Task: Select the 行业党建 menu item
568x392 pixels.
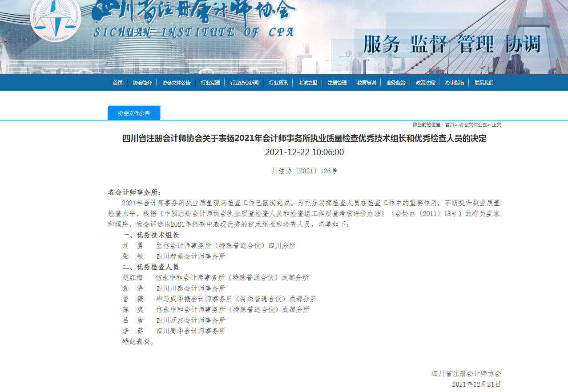Action: pos(210,83)
